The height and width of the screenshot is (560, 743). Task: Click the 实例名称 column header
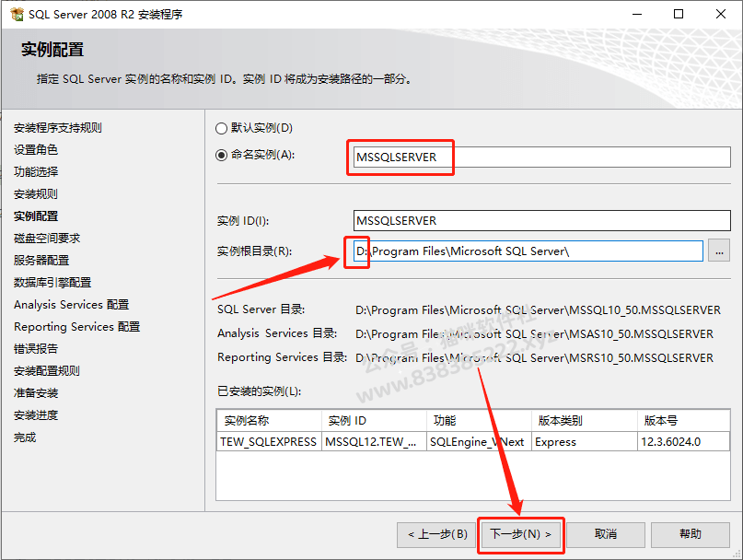[269, 421]
